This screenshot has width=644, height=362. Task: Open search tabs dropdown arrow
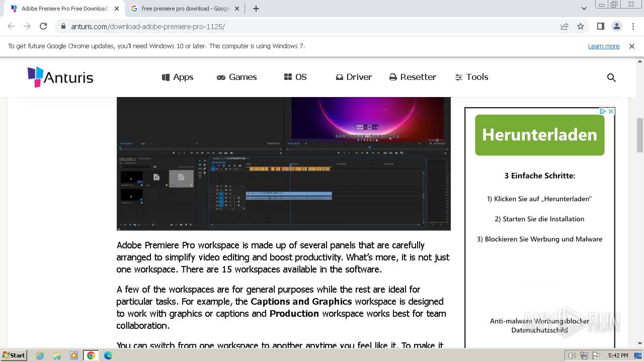click(x=584, y=9)
